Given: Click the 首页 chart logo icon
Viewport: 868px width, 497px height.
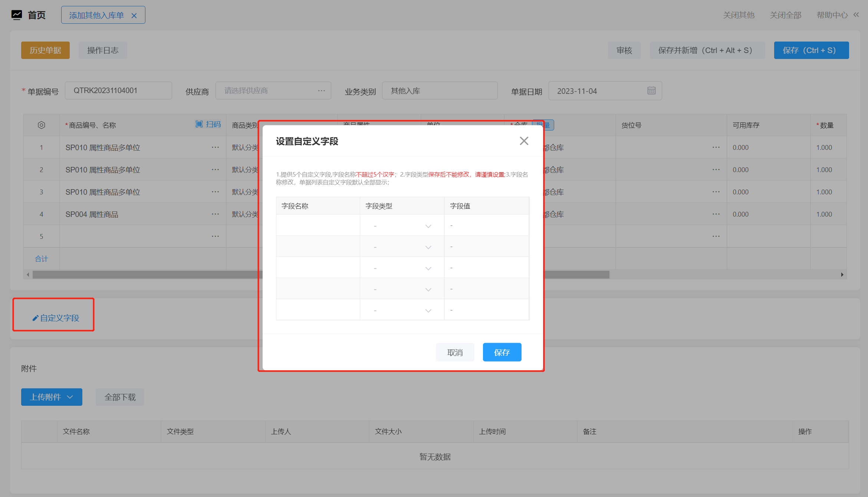Looking at the screenshot, I should tap(17, 15).
